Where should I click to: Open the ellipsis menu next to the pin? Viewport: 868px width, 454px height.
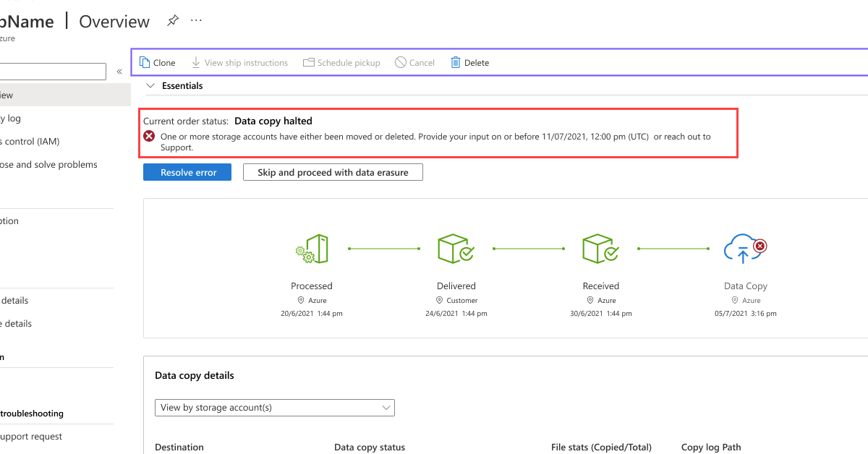pyautogui.click(x=195, y=20)
